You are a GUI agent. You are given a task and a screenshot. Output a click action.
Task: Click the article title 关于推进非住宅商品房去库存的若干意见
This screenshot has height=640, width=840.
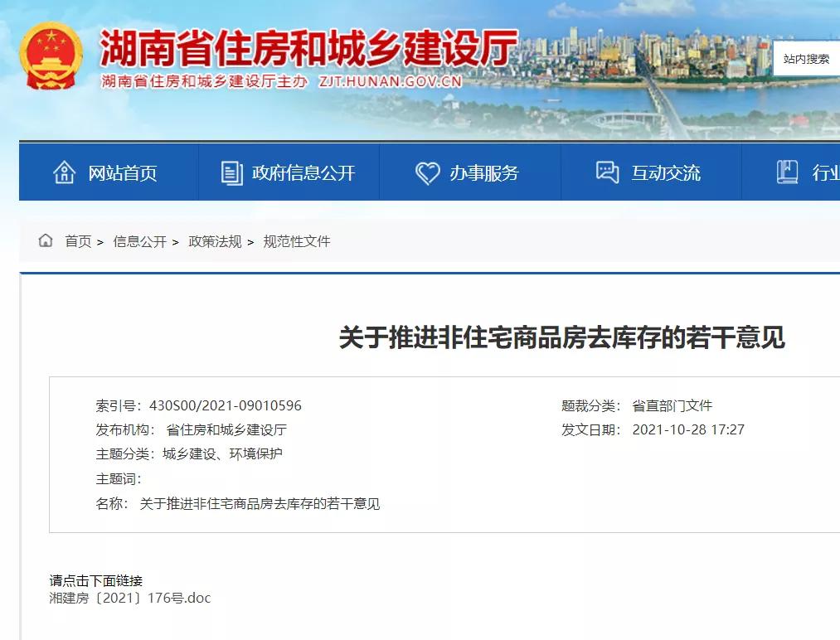coord(562,337)
